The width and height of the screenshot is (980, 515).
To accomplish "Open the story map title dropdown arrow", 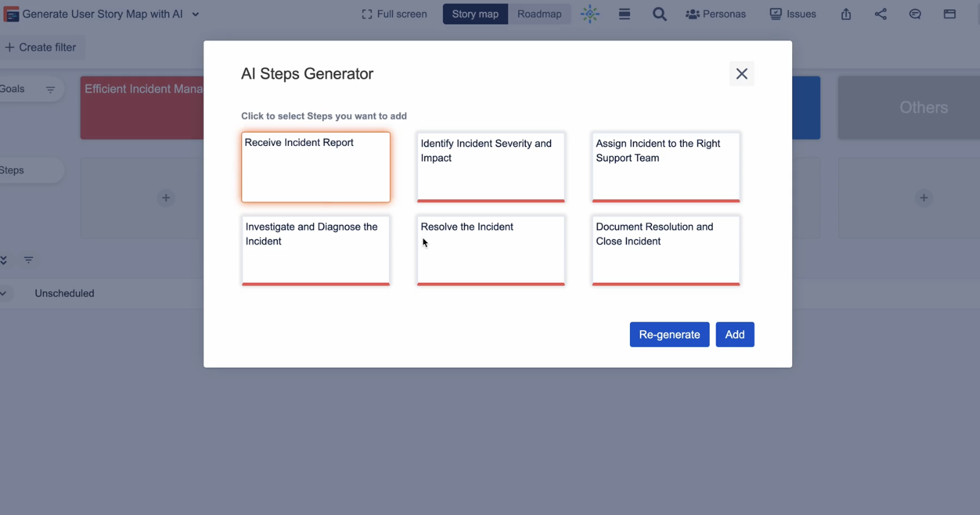I will point(196,14).
